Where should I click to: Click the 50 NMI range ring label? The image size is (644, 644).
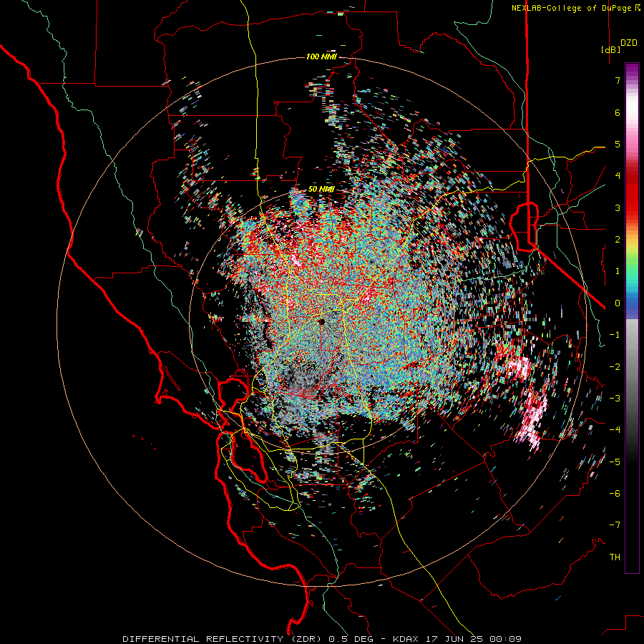point(321,189)
